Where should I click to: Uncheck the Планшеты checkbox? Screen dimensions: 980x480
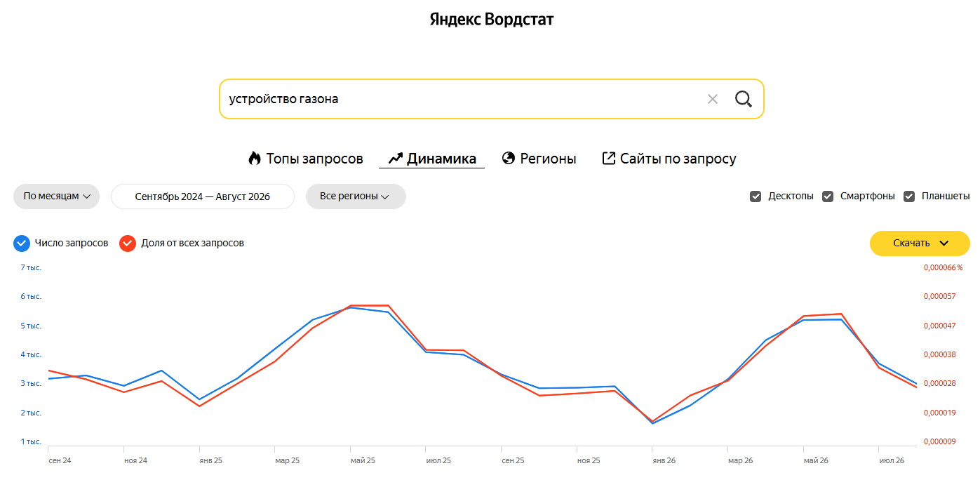(x=909, y=196)
